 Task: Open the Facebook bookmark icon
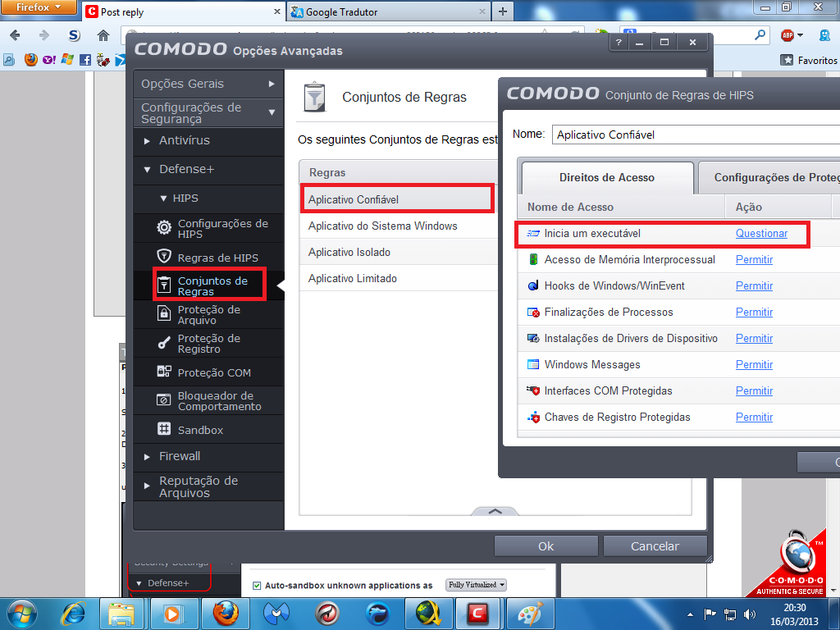[85, 60]
